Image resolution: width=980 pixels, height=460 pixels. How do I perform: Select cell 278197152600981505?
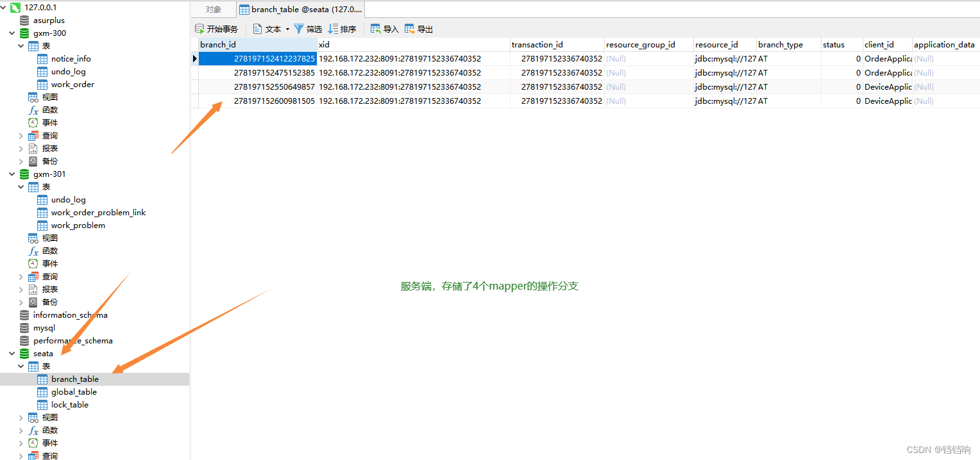(x=257, y=101)
